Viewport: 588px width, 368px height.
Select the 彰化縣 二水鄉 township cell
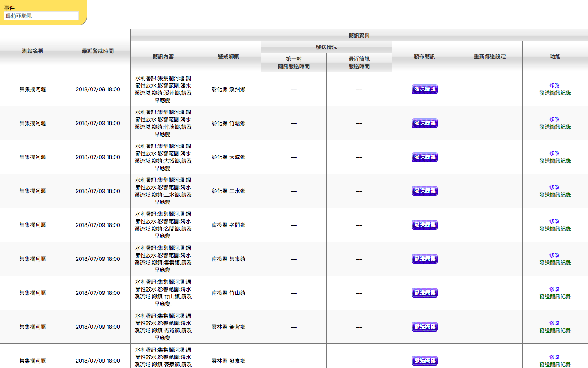[228, 191]
